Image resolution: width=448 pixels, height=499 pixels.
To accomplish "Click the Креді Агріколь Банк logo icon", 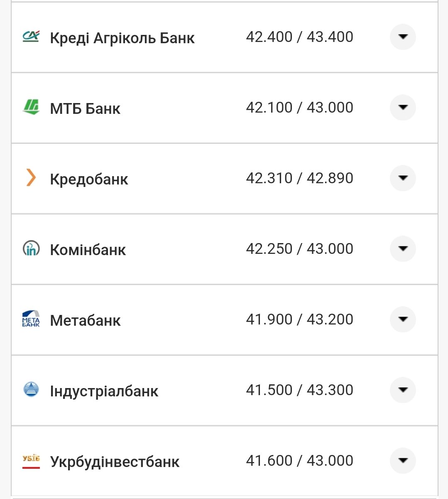I will point(31,37).
